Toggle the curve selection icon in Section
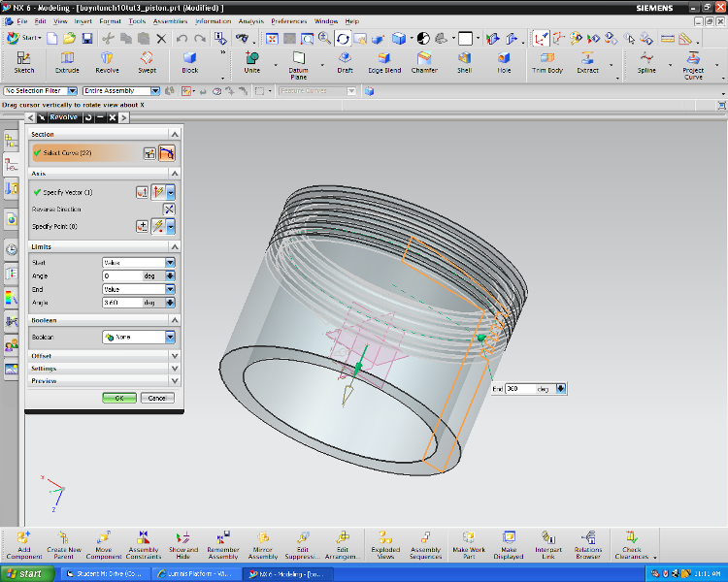This screenshot has height=582, width=728. 167,153
